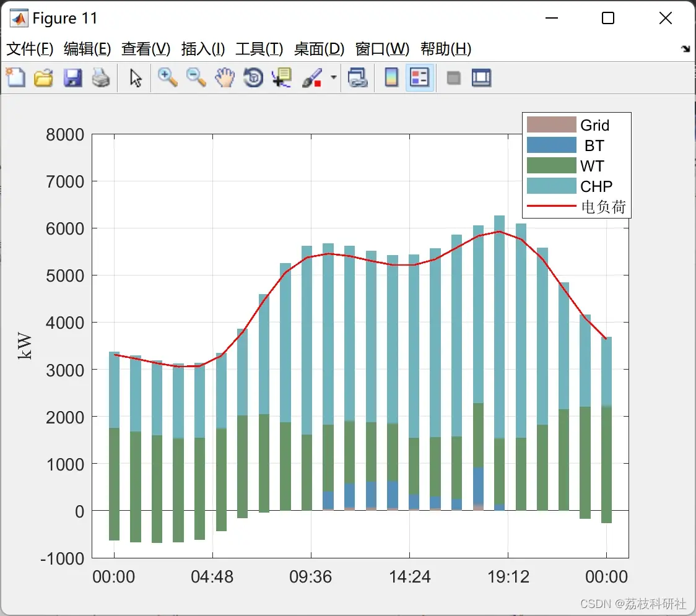Enable the Rotate 3D tool

coord(253,77)
